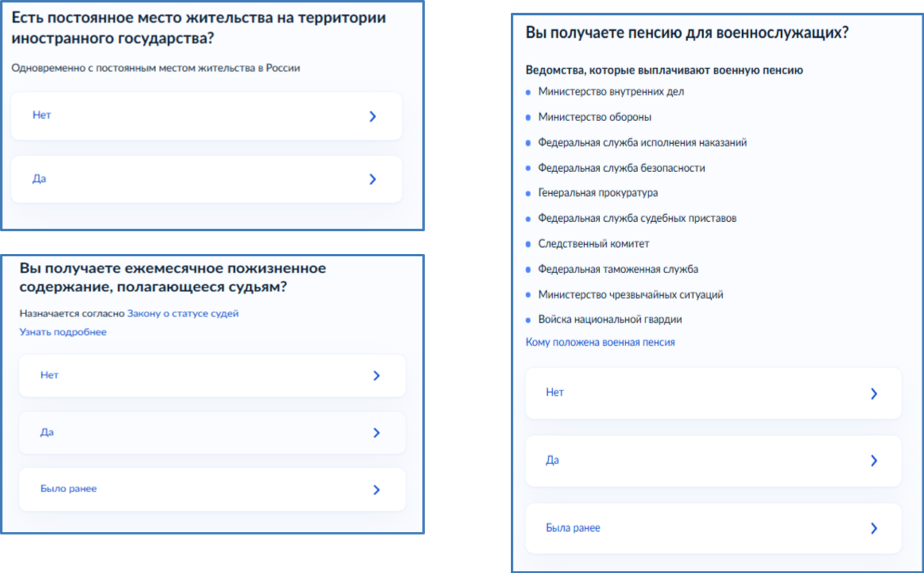This screenshot has width=924, height=573.
Task: Click the chevron next to "Нет" in the military pension question
Action: (x=875, y=394)
